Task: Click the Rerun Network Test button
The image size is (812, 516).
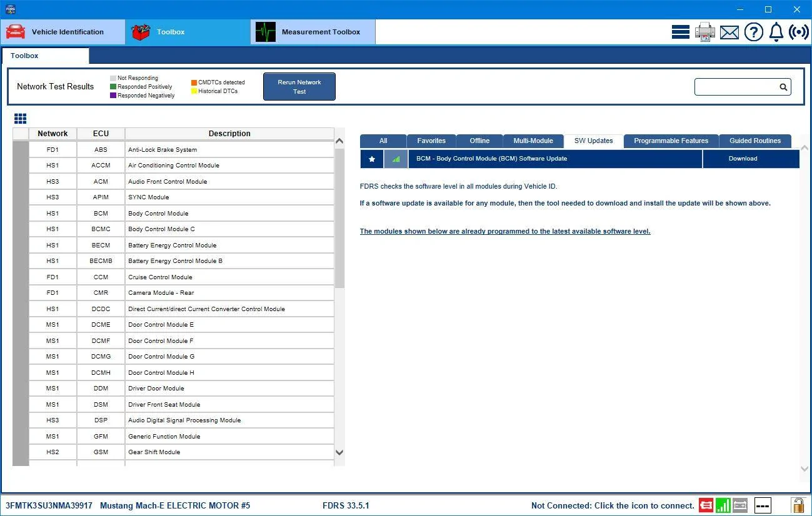Action: tap(299, 87)
